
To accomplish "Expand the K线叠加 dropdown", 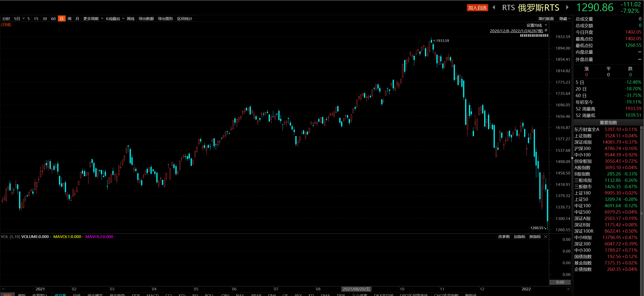I will (115, 19).
